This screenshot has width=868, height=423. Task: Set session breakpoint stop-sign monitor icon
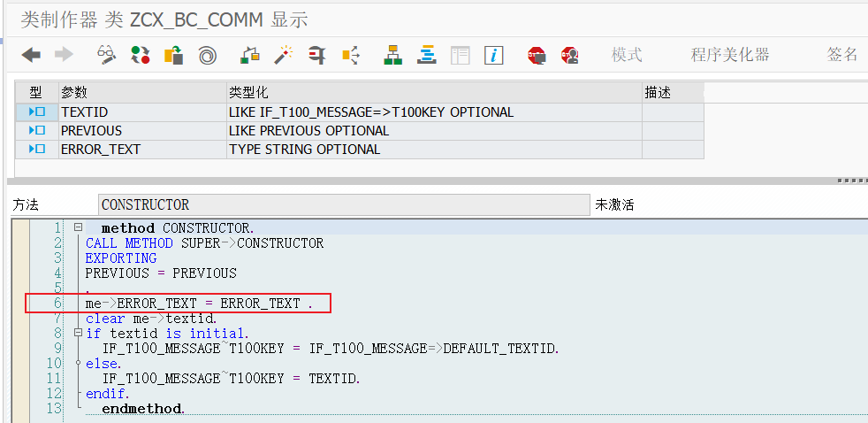pos(537,55)
